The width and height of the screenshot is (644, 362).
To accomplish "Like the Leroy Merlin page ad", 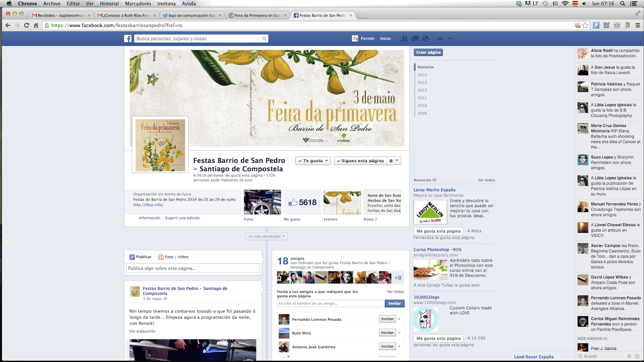I will [438, 231].
